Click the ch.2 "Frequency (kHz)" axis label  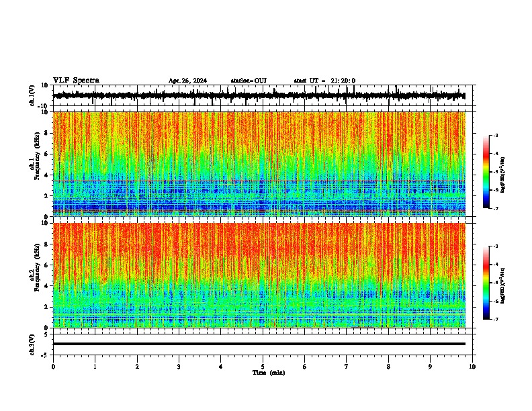38,267
